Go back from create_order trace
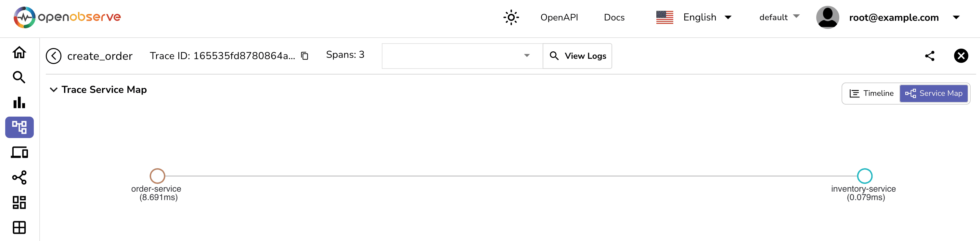Viewport: 980px width, 241px height. coord(54,56)
